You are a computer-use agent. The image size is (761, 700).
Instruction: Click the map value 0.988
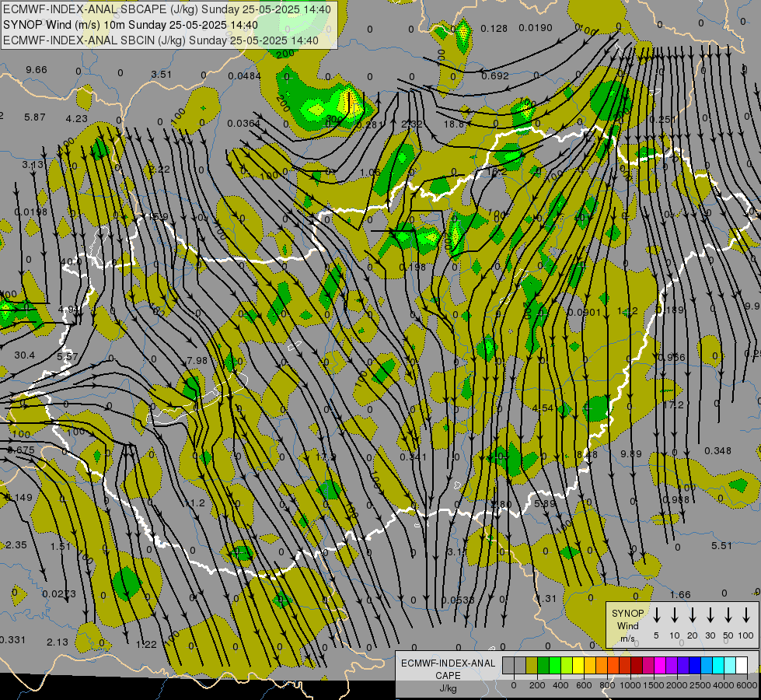click(x=676, y=500)
